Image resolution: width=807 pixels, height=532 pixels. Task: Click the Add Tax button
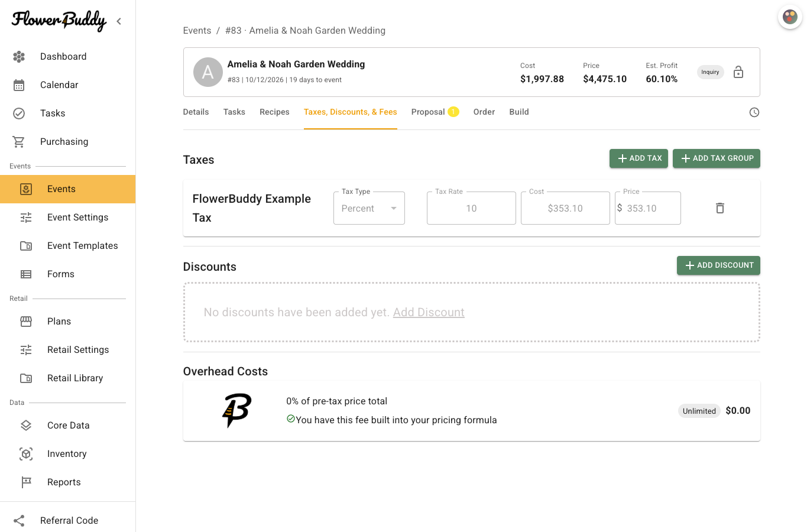[639, 158]
